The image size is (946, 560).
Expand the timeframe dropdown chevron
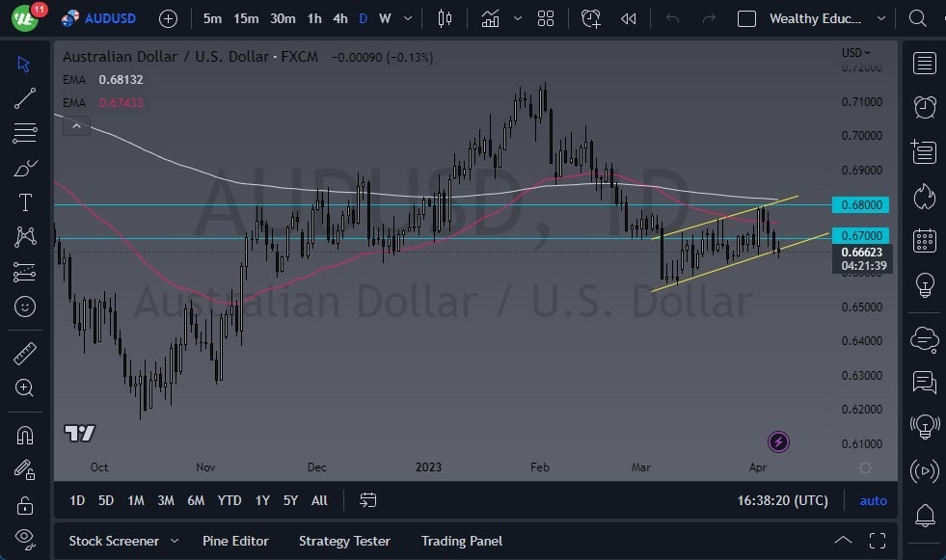406,18
